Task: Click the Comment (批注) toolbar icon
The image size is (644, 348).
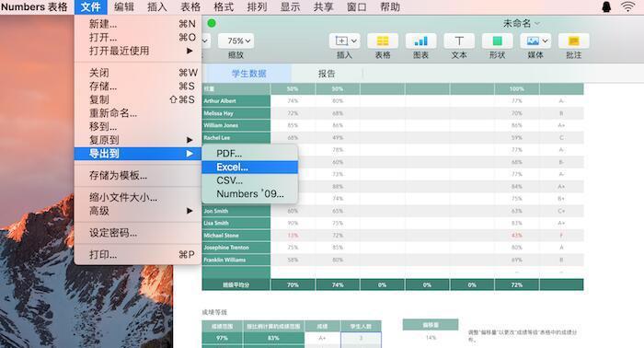Action: [x=574, y=41]
